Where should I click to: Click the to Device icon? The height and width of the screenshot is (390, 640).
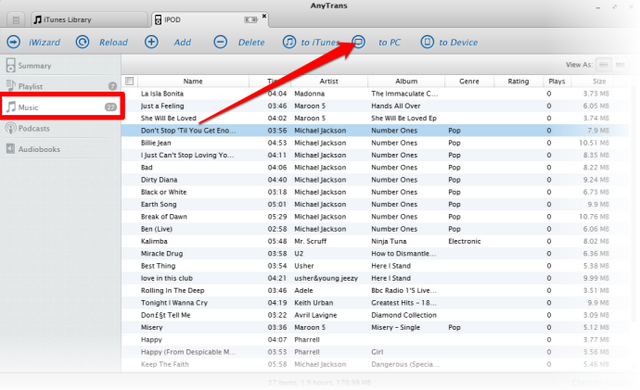(427, 42)
